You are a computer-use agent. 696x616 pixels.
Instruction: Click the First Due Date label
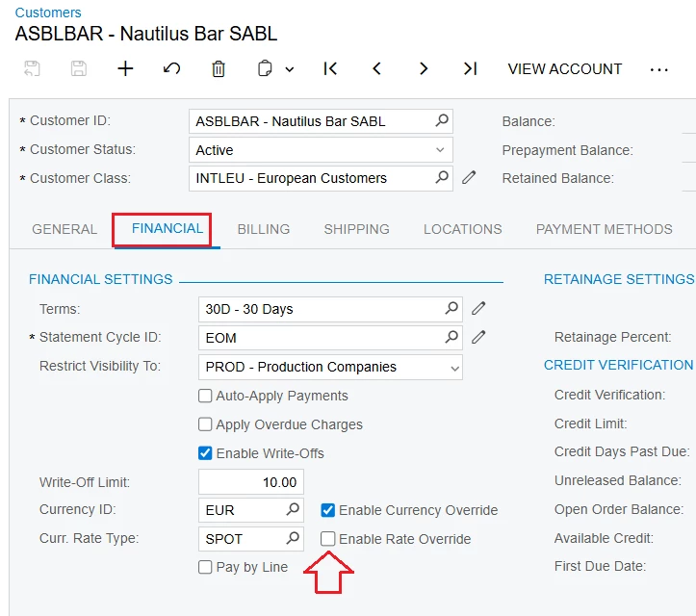coord(600,566)
